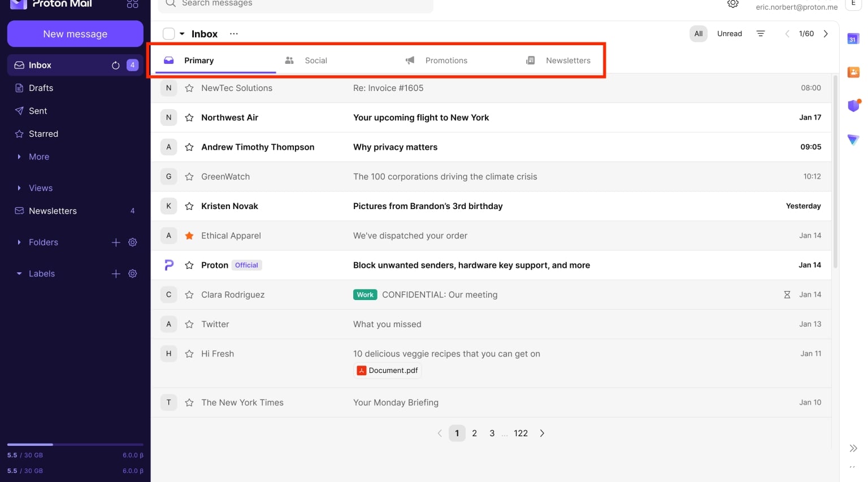Show only Unread messages
This screenshot has height=482, width=868.
(x=730, y=34)
